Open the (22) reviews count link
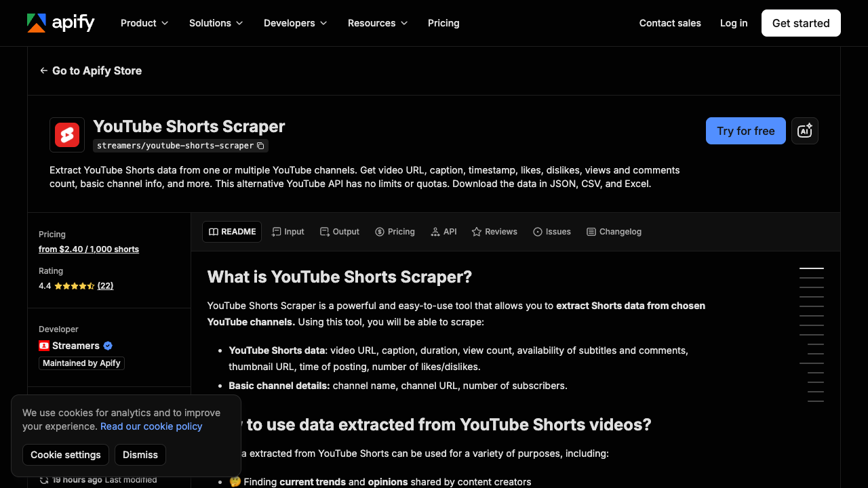Image resolution: width=868 pixels, height=488 pixels. 105,286
